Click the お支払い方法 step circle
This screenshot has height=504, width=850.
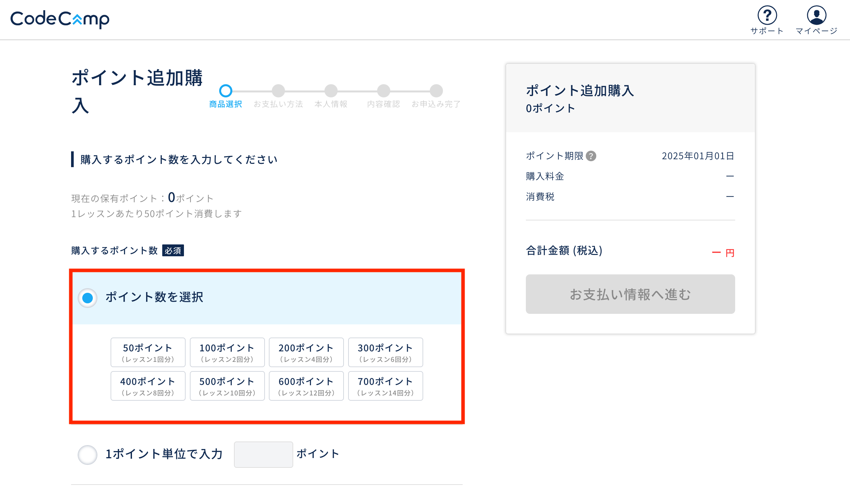(278, 91)
